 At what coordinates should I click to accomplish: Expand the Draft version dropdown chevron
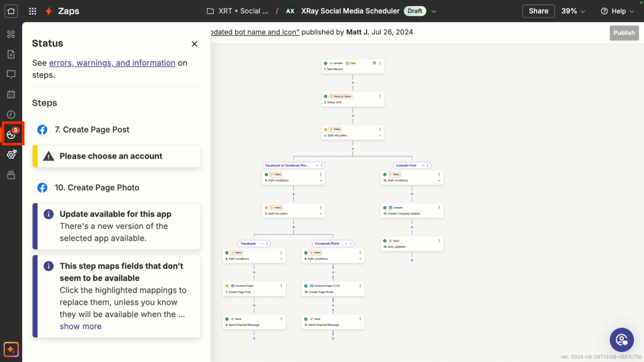(x=433, y=11)
